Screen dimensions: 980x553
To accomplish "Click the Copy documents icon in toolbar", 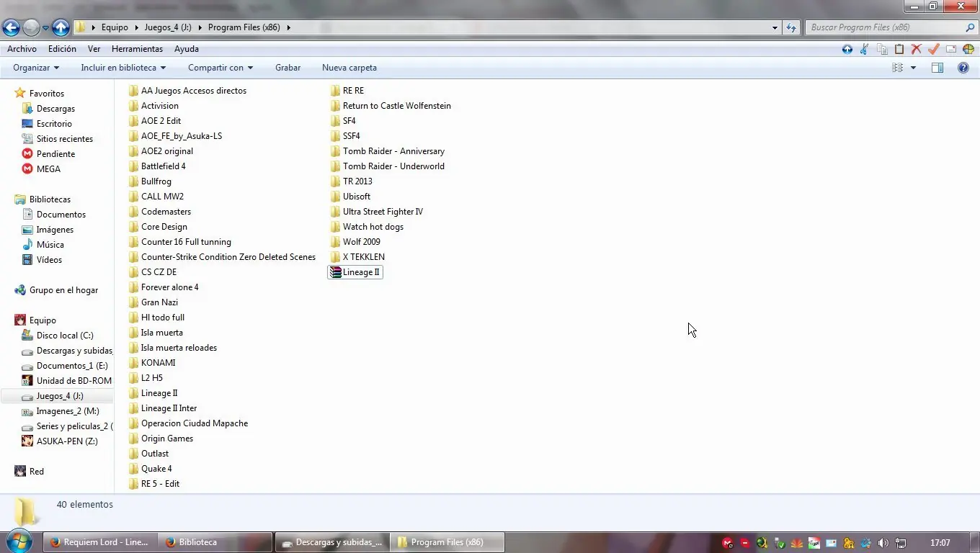I will click(x=882, y=49).
